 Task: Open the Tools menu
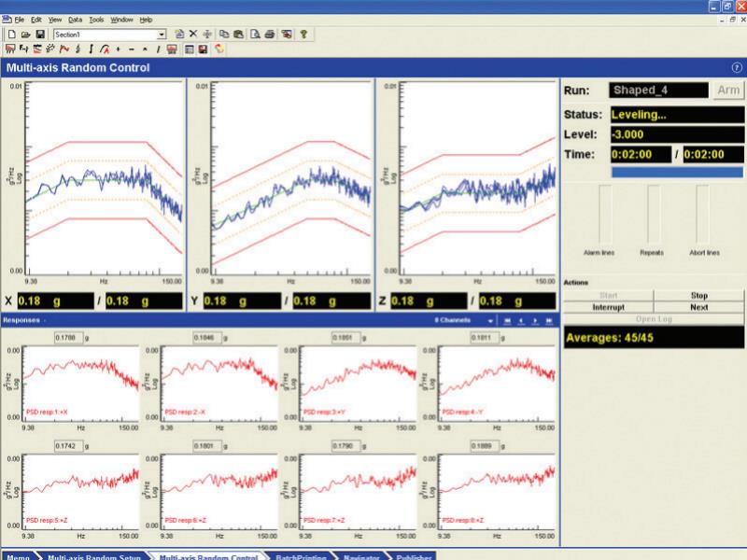click(96, 20)
